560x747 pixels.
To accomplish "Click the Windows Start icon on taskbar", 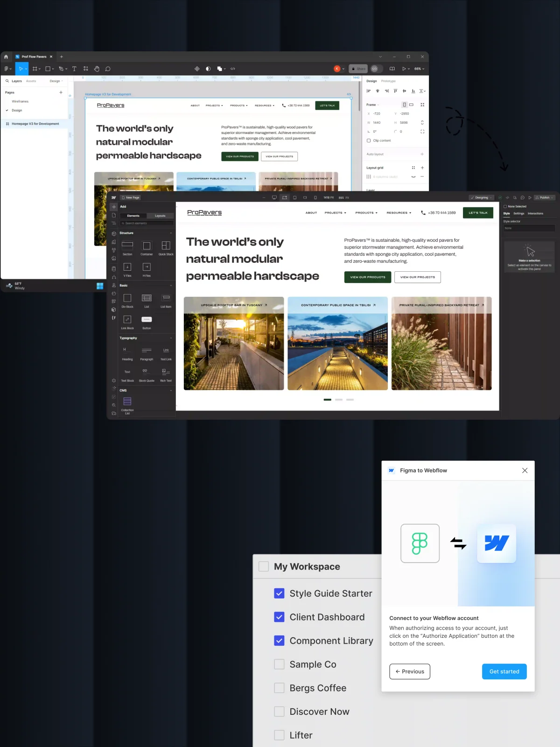I will [100, 286].
